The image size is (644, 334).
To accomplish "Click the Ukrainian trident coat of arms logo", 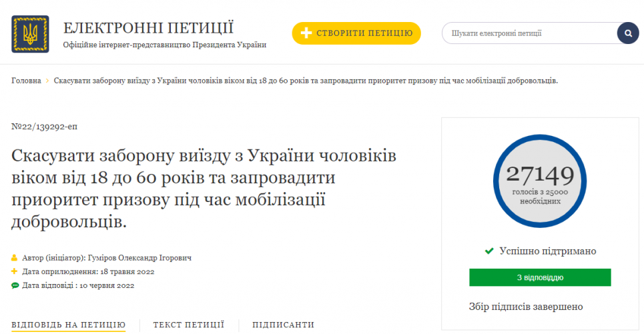I will pyautogui.click(x=30, y=34).
